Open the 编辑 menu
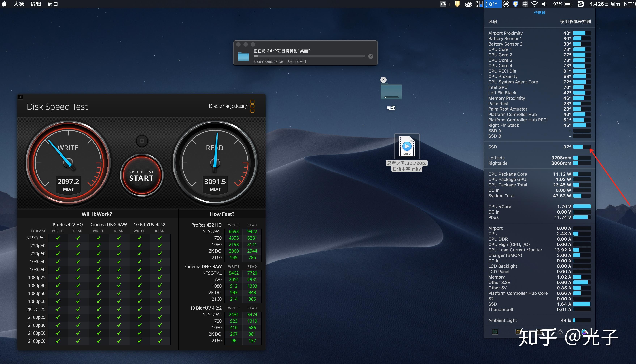Image resolution: width=636 pixels, height=364 pixels. tap(36, 4)
